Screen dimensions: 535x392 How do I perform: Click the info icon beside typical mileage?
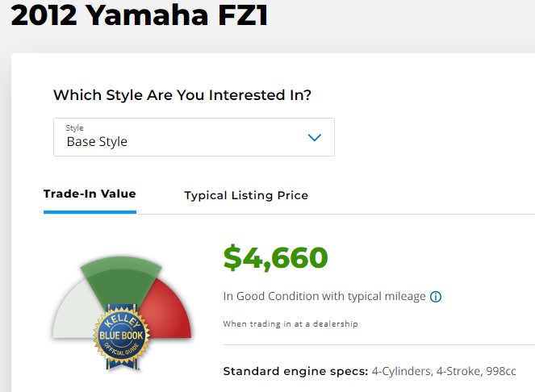(x=436, y=297)
